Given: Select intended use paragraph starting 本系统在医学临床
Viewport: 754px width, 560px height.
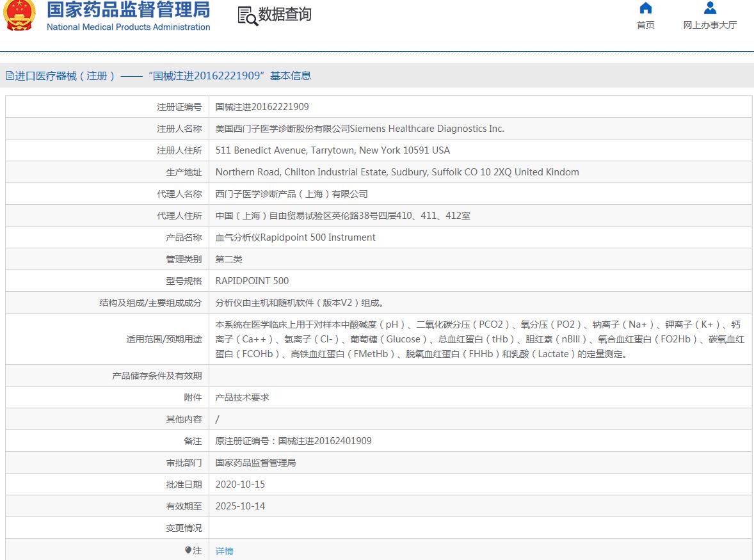Looking at the screenshot, I should click(x=479, y=339).
